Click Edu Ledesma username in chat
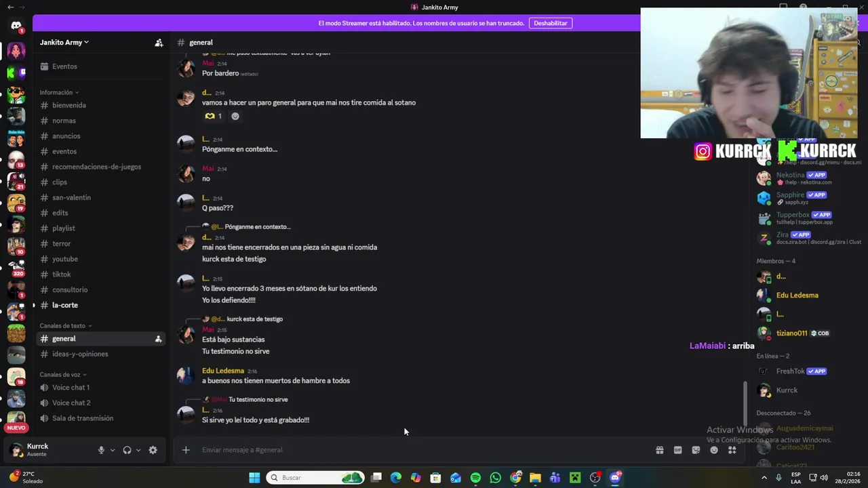Viewport: 868px width, 488px height. point(222,371)
